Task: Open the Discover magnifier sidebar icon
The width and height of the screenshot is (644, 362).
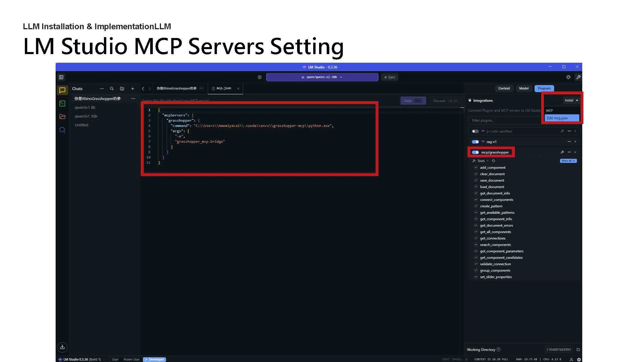Action: coord(62,130)
